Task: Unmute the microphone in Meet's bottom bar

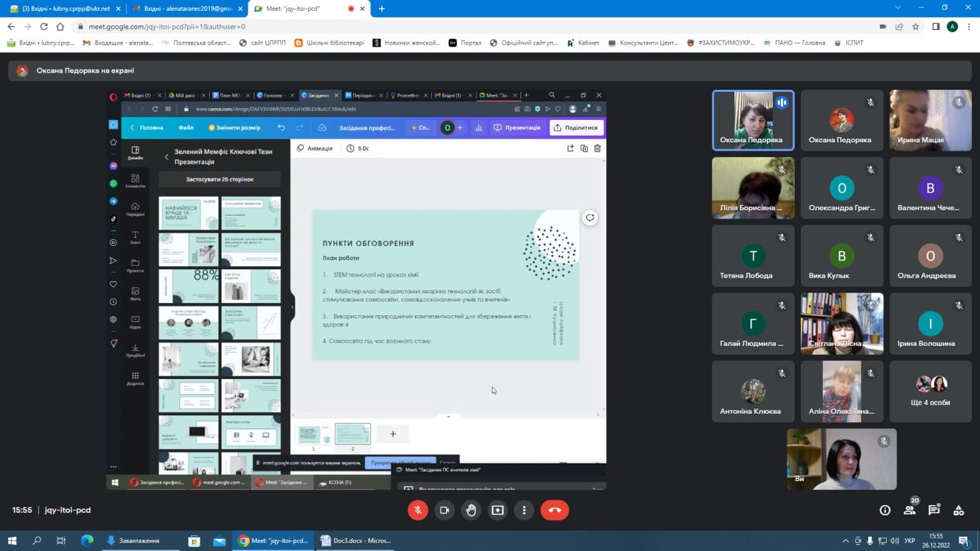Action: point(418,510)
